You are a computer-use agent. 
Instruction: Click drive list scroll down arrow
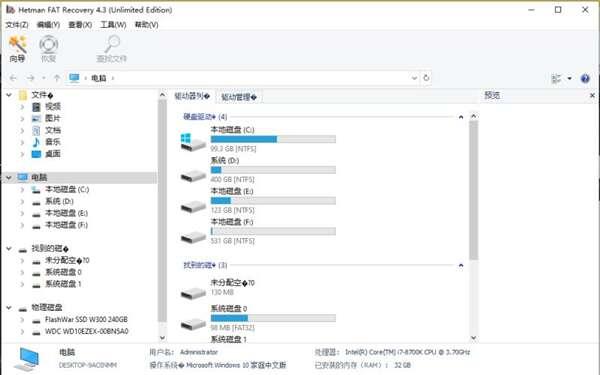click(x=474, y=338)
